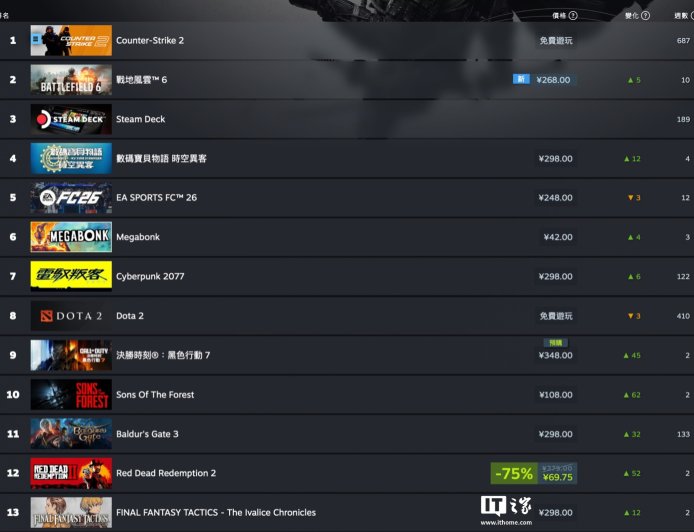Click the EA SPORTS FC 26 logo image
This screenshot has width=694, height=532.
[71, 198]
